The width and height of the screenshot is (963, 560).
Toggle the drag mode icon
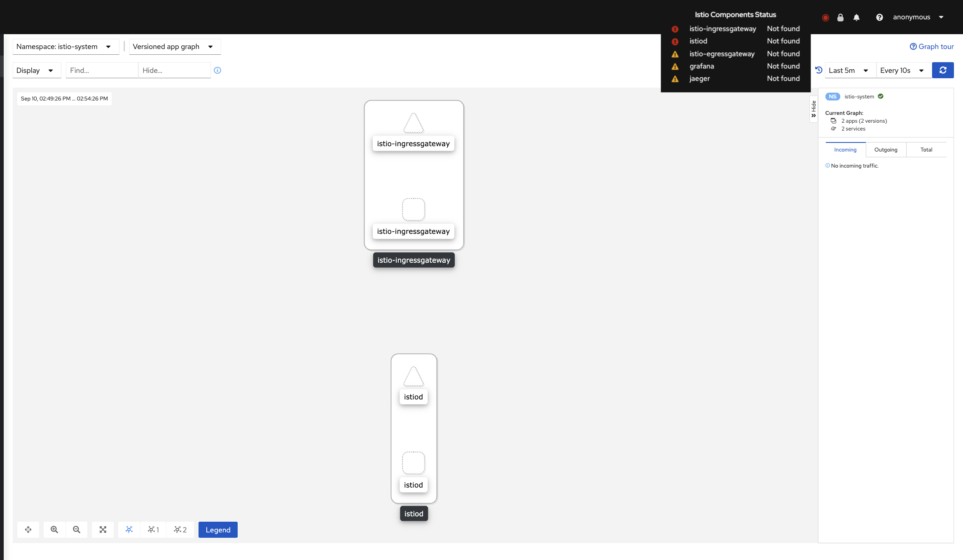[x=28, y=530]
